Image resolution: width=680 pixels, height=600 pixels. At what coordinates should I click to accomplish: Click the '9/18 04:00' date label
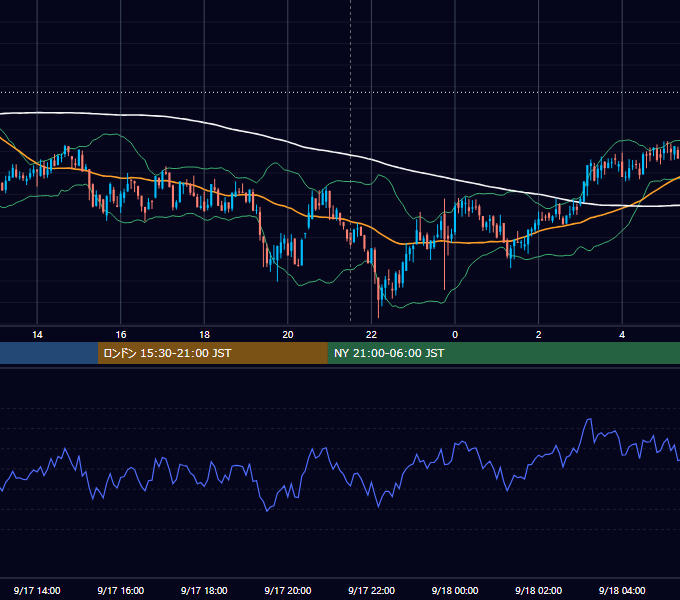[x=622, y=590]
